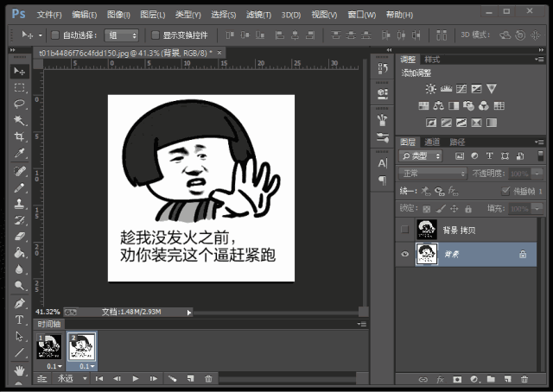Open the 永远 loop options dropdown
Viewport: 553px width, 392px height.
tap(72, 378)
